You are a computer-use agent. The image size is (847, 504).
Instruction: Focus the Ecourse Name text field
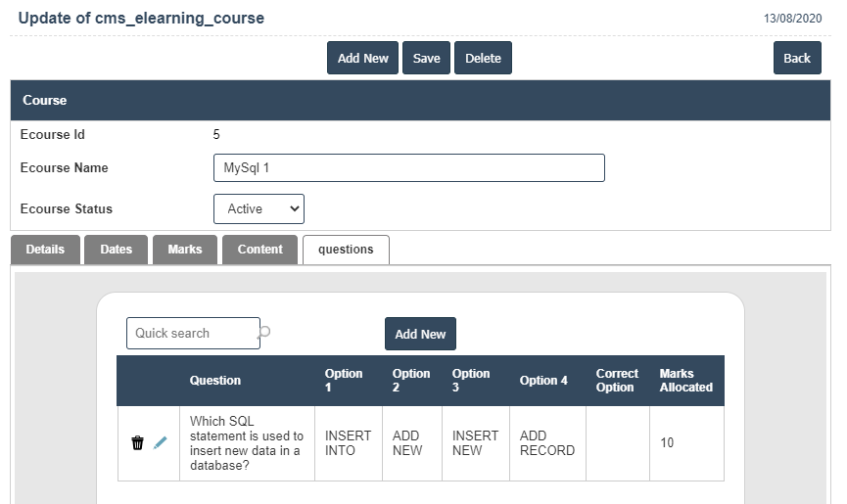(408, 167)
